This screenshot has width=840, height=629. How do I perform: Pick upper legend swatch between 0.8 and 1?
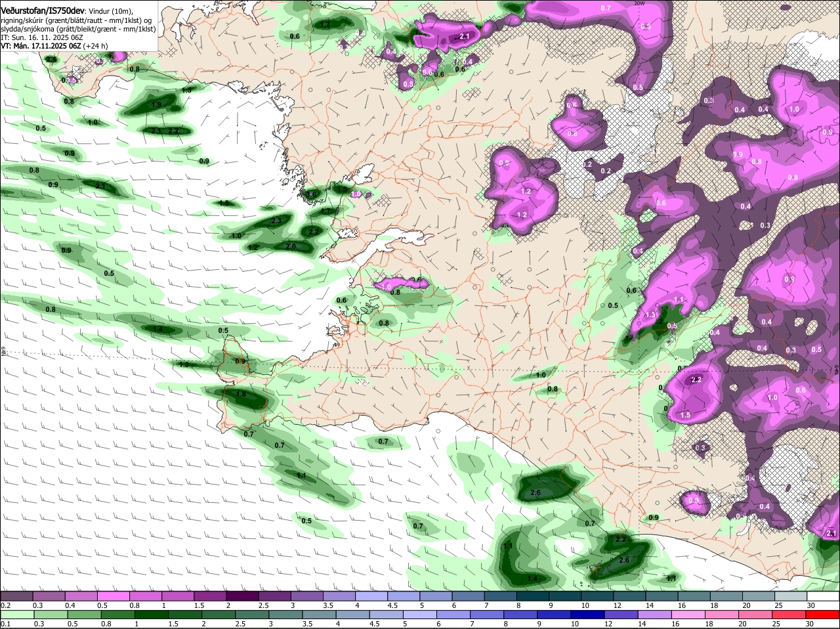tap(145, 595)
